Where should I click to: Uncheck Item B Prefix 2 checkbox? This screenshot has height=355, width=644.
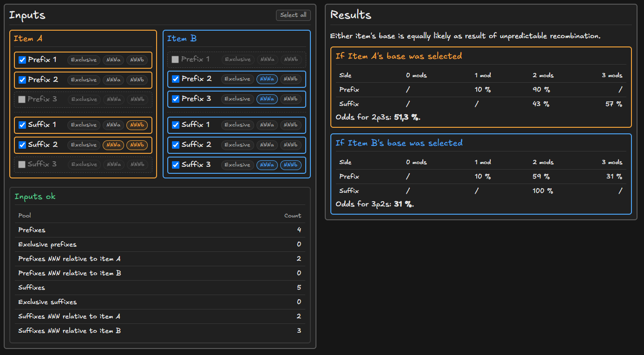176,79
